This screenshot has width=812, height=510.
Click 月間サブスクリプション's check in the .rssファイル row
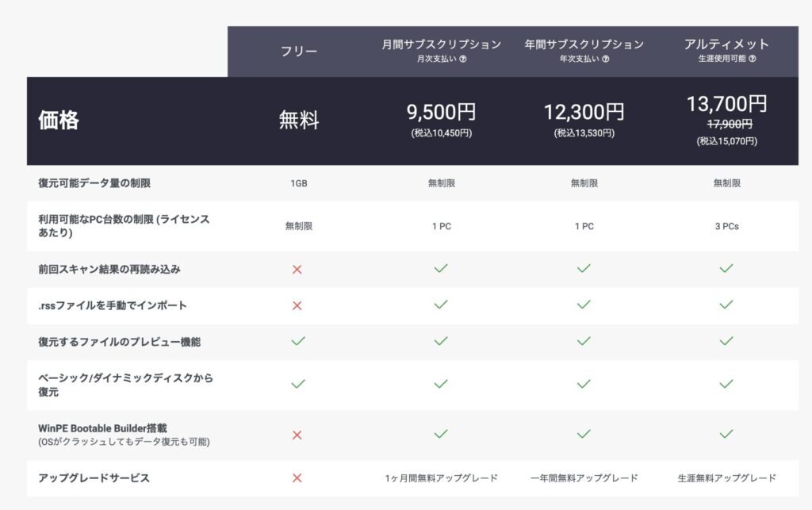tap(441, 305)
